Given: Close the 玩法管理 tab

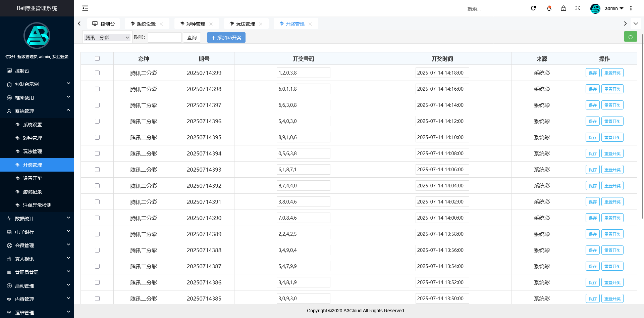Looking at the screenshot, I should 261,24.
